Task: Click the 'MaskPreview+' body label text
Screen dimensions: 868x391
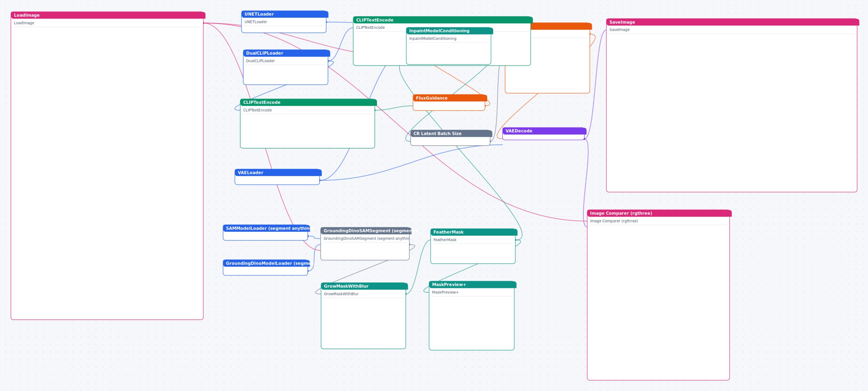Action: pyautogui.click(x=445, y=292)
